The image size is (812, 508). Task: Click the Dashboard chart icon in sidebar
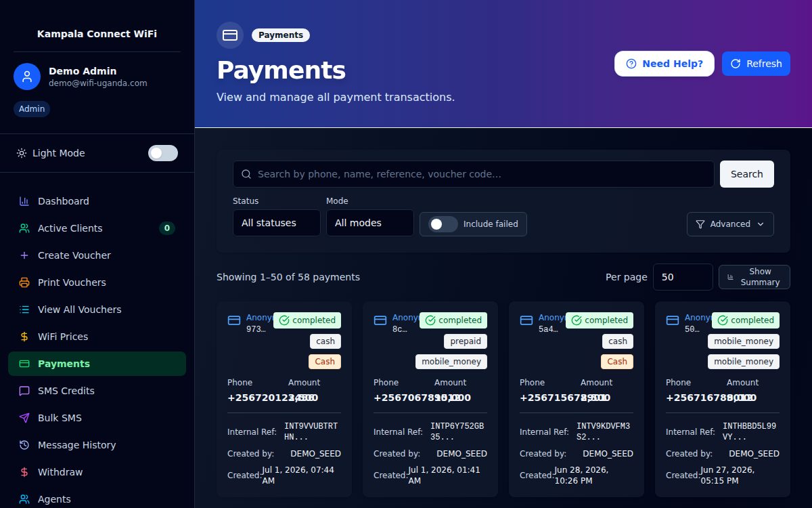pos(24,201)
